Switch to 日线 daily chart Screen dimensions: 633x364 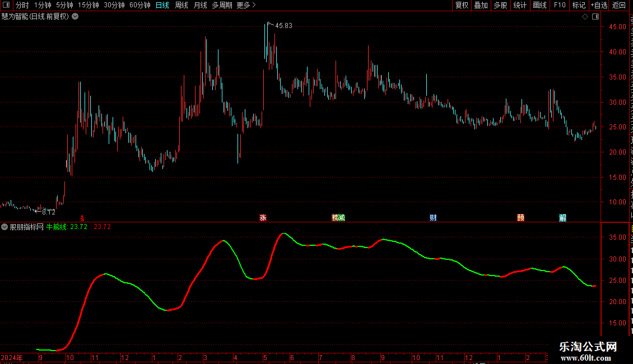tap(162, 5)
